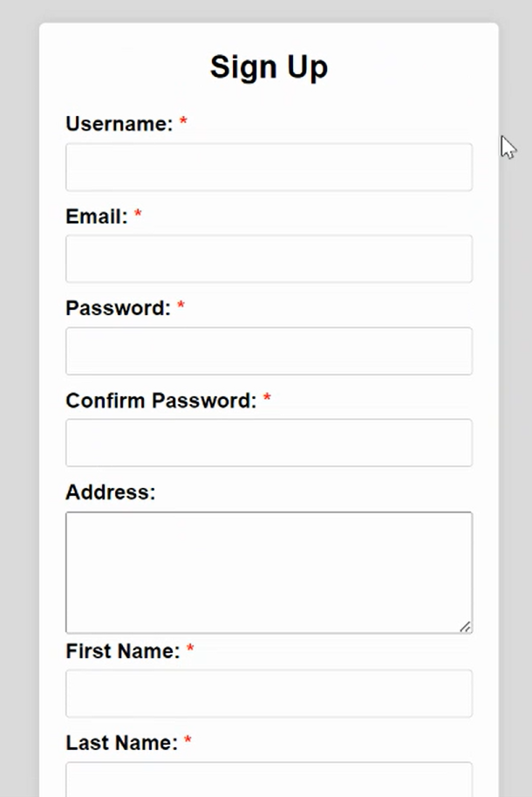Click the "Address:" label
The image size is (532, 797).
click(110, 492)
